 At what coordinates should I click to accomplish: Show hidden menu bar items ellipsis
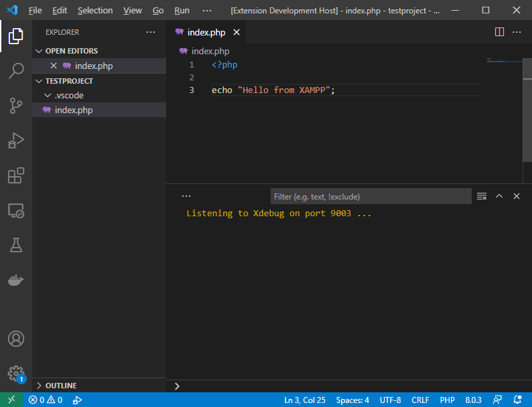click(207, 11)
